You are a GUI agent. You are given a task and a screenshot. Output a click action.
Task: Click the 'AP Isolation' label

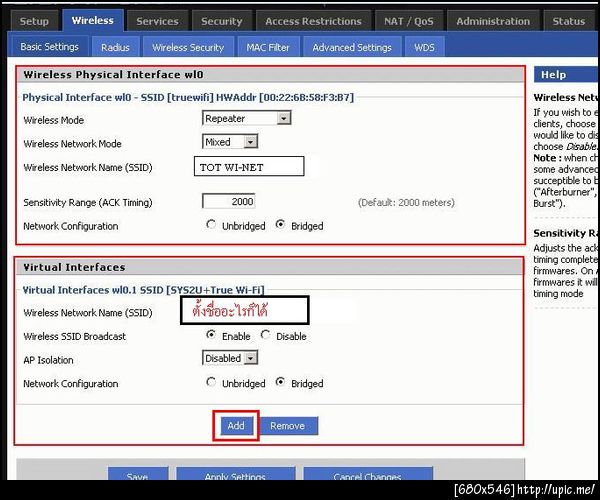[48, 360]
